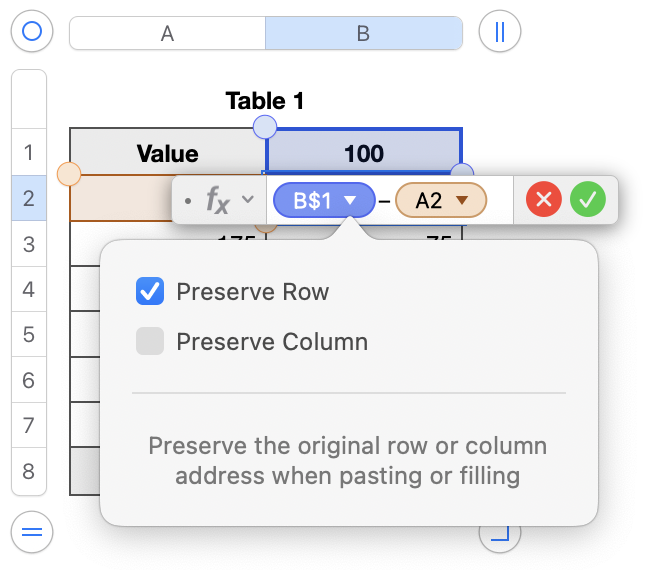Click the Value header cell
646x570 pixels.
tap(168, 153)
